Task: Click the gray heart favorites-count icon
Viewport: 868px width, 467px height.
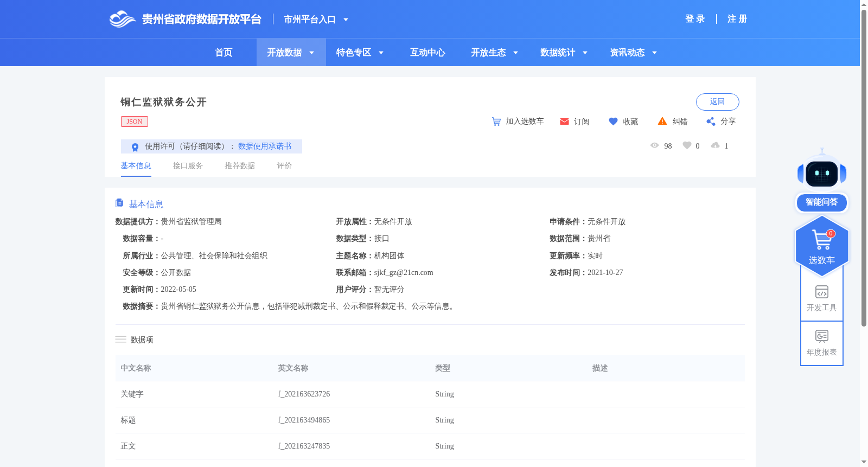Action: (687, 145)
